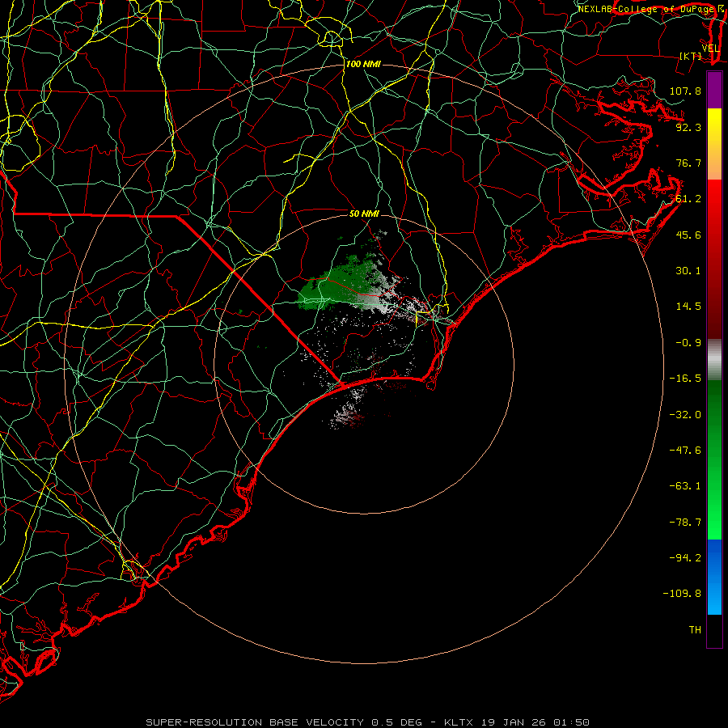Click the gray segment of the velocity scale
Viewport: 728px width, 728px height.
pos(714,360)
